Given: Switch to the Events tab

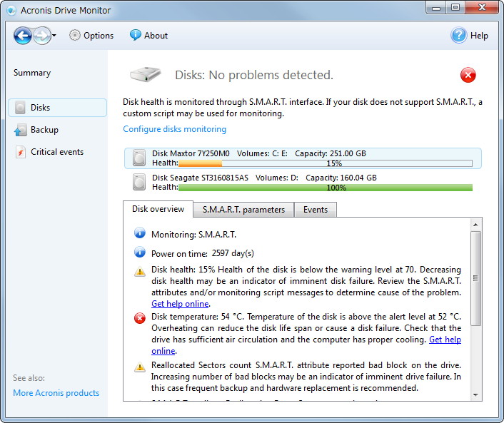Looking at the screenshot, I should [316, 210].
